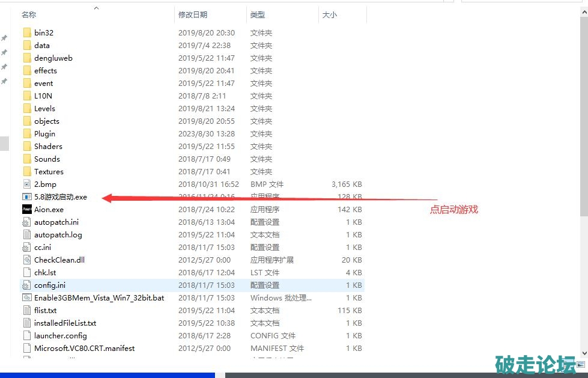Click the first pinned quick access pin

point(4,38)
